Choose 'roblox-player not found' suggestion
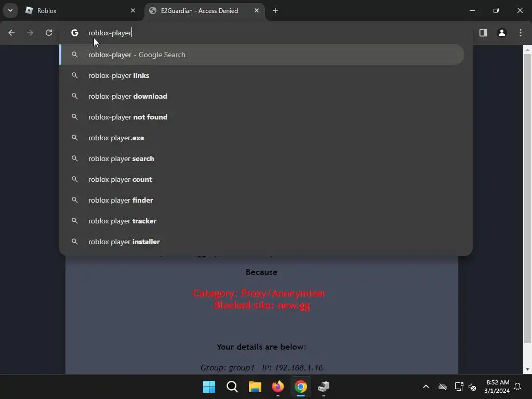 (262, 117)
